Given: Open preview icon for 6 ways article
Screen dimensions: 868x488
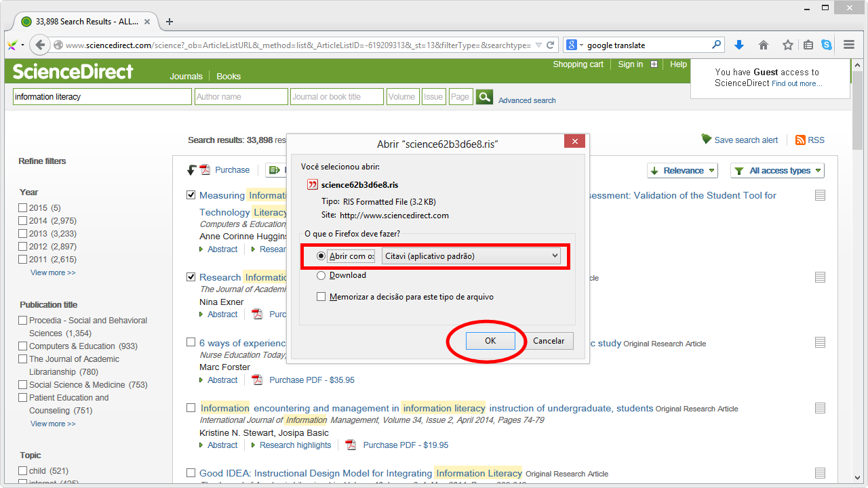Looking at the screenshot, I should (820, 343).
